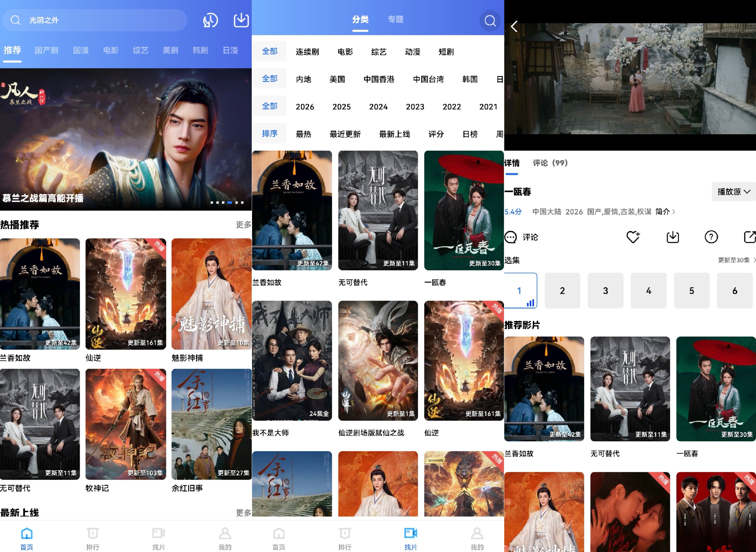Add 一瓯春 to favorites heart icon
Screen dimensions: 756x552
coord(633,237)
